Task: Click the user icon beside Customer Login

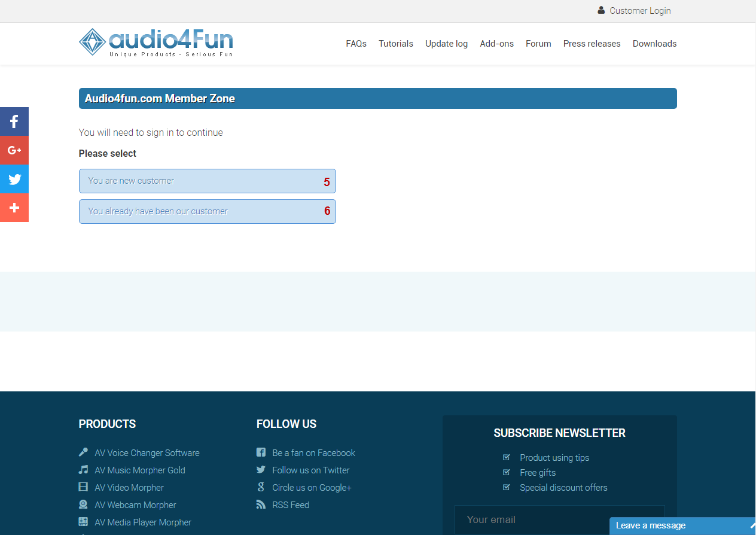Action: pos(601,10)
